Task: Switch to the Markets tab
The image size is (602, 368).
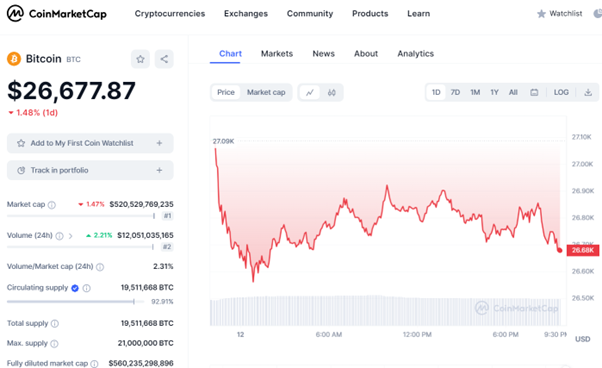Action: click(277, 54)
